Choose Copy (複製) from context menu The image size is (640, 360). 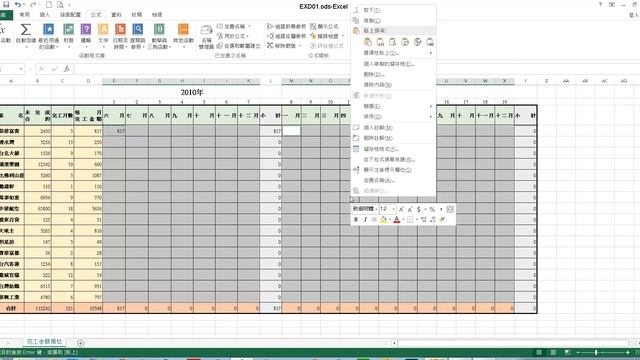(x=393, y=20)
